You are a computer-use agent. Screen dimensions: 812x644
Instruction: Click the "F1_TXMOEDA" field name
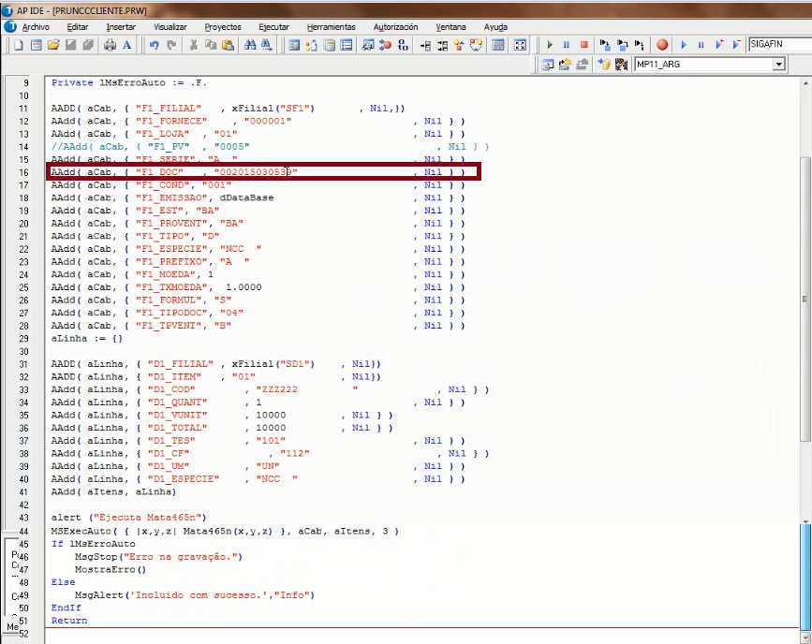point(171,287)
